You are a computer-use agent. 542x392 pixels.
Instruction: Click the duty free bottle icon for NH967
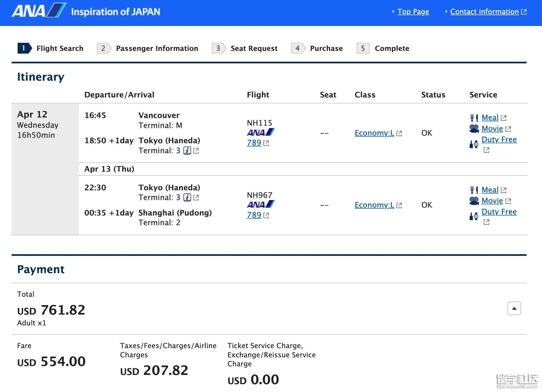474,216
